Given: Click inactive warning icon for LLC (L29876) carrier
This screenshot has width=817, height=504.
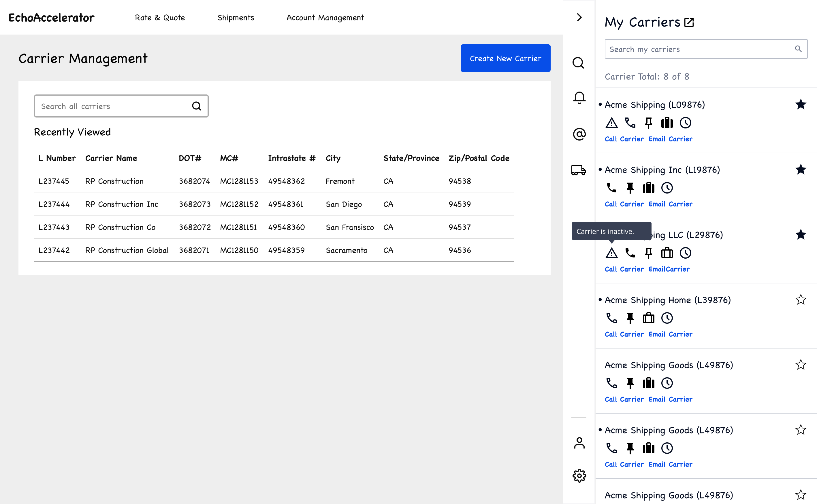Looking at the screenshot, I should [611, 253].
